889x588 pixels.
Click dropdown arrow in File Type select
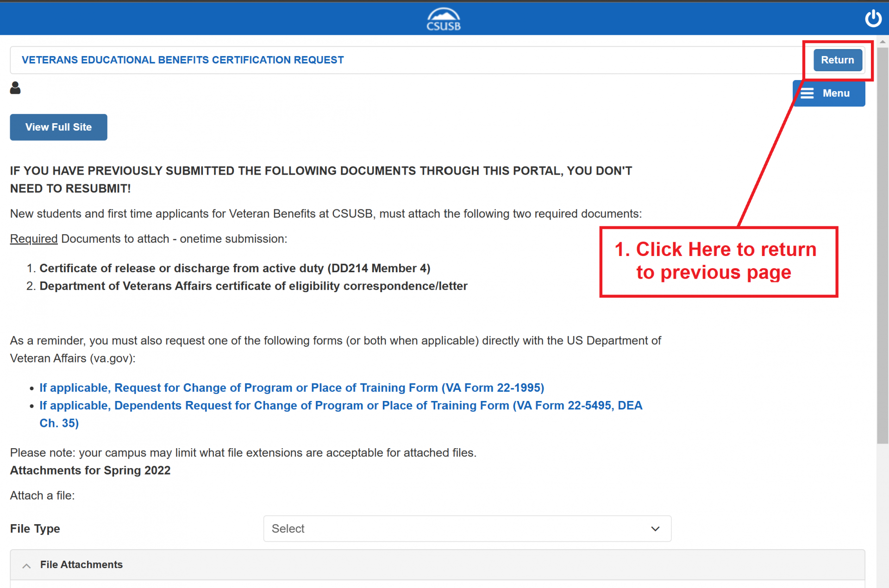pyautogui.click(x=655, y=529)
